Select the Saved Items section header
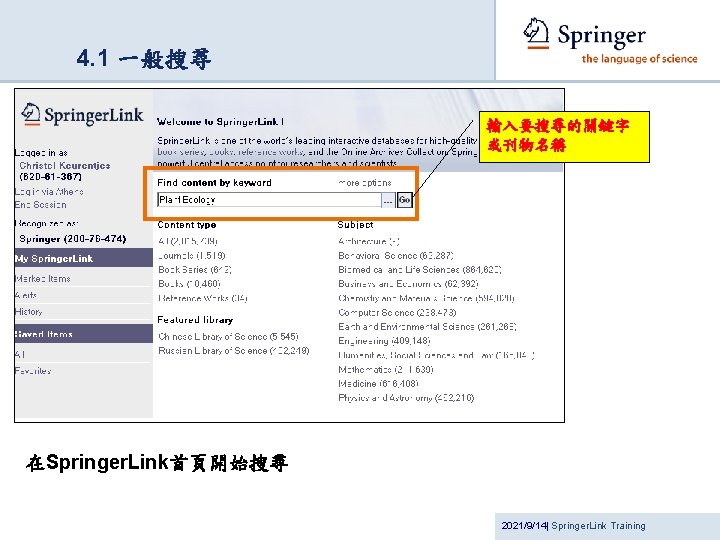Viewport: 720px width, 540px height. point(84,334)
